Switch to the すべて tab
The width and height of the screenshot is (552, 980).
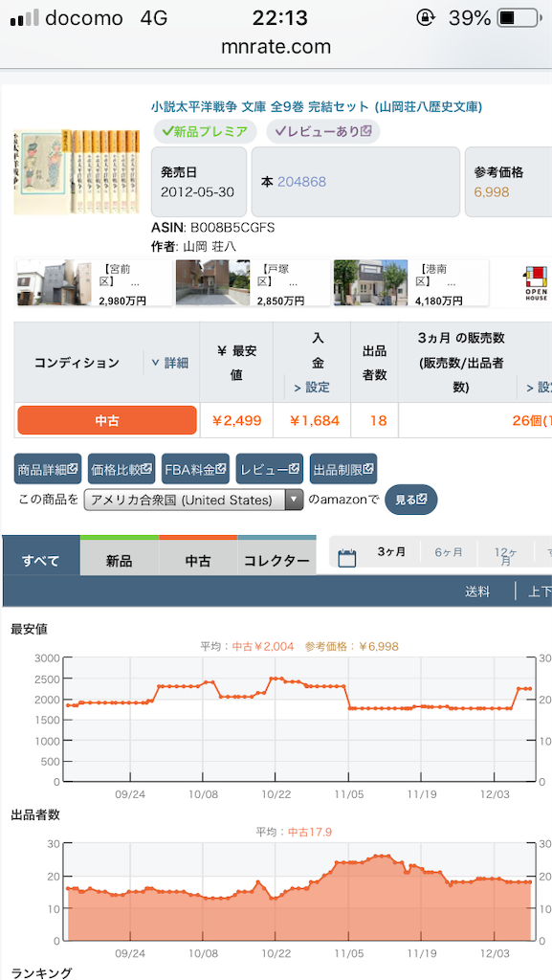(x=41, y=556)
